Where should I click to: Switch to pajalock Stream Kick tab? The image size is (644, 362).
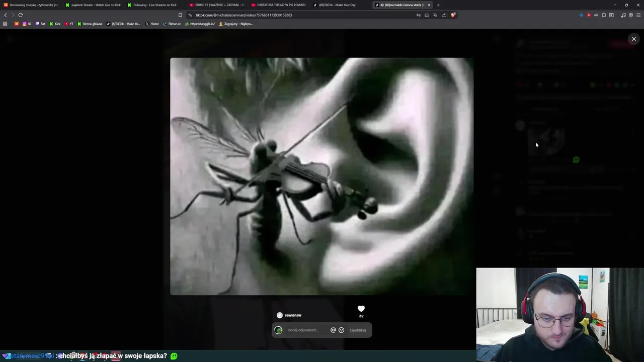tap(93, 5)
